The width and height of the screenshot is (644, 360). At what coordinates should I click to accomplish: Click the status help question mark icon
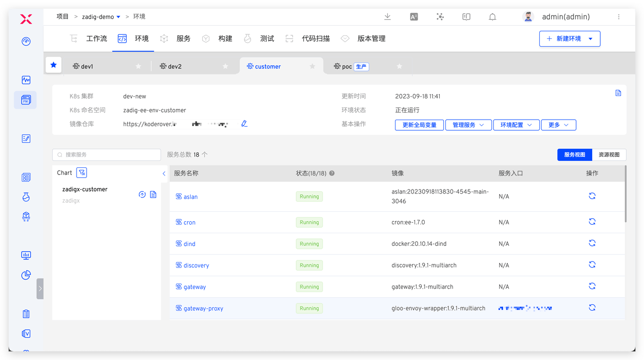point(332,173)
